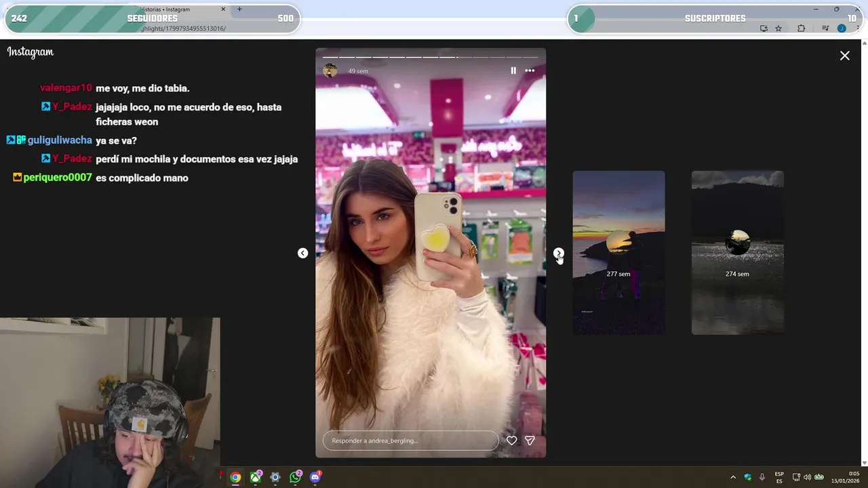The height and width of the screenshot is (488, 868).
Task: Open Google Chrome in the taskbar
Action: click(x=235, y=477)
